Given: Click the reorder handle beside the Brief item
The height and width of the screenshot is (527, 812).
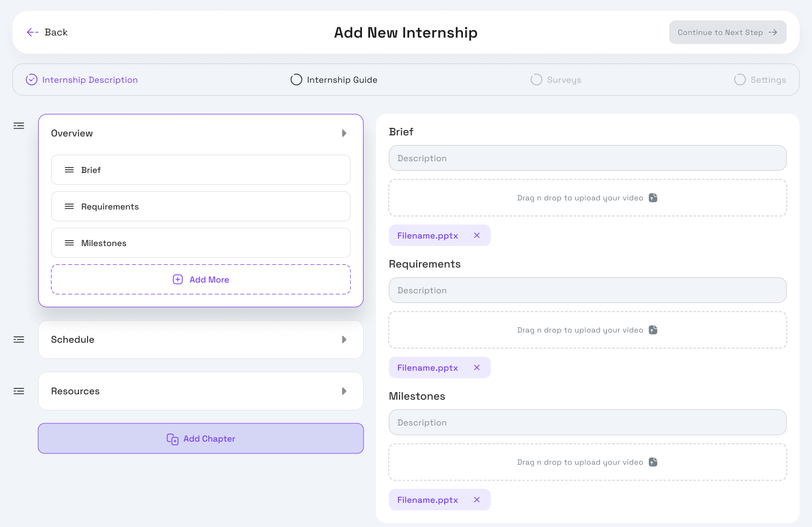Looking at the screenshot, I should pos(69,170).
